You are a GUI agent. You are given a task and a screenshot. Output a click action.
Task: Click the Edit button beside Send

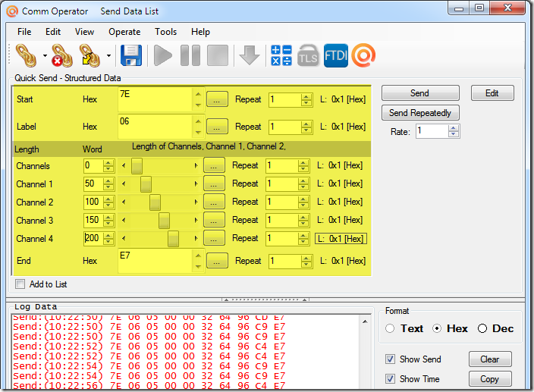(x=492, y=93)
